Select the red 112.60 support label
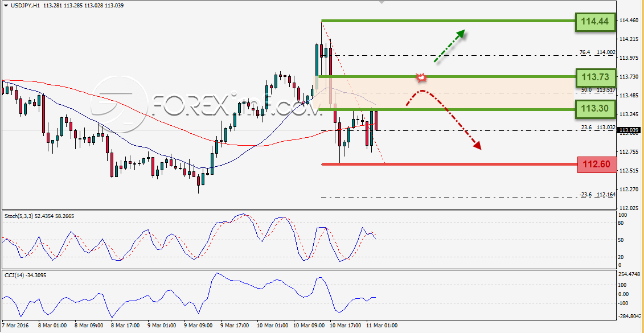This screenshot has height=333, width=644. pyautogui.click(x=597, y=165)
